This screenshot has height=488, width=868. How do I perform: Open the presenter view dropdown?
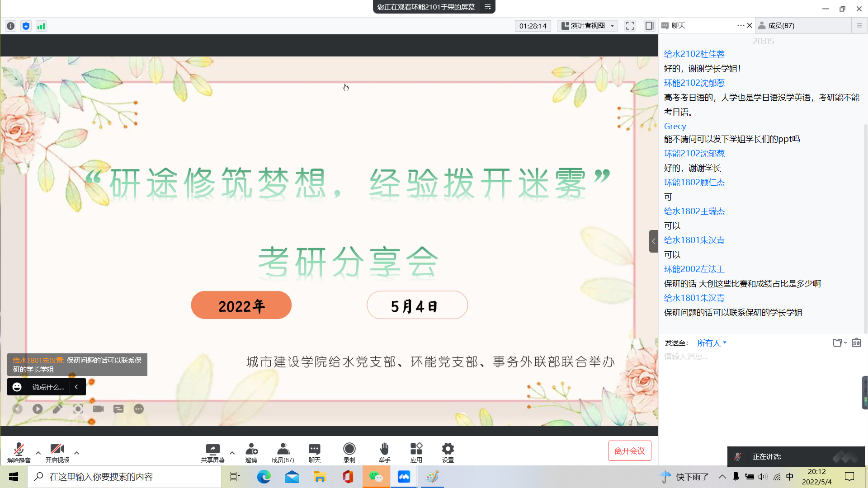[588, 26]
